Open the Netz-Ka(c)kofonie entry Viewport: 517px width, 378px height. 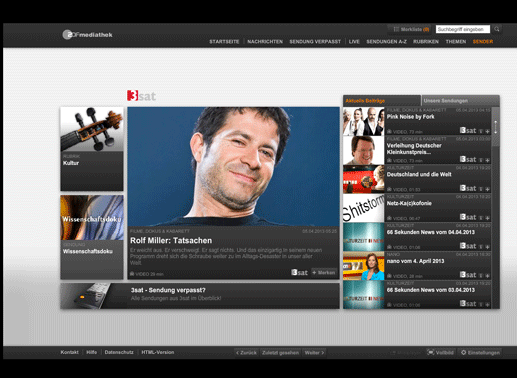417,208
